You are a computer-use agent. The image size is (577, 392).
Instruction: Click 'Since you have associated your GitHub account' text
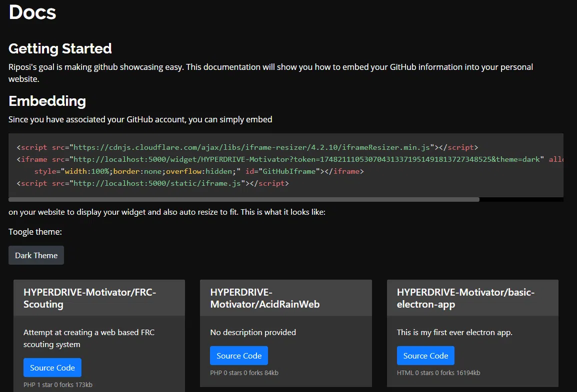140,119
